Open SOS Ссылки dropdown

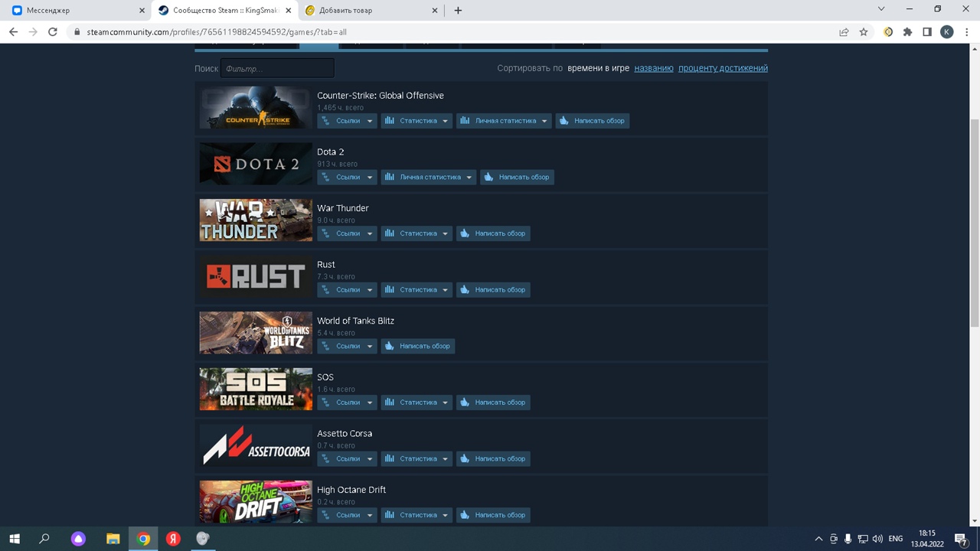tap(347, 402)
